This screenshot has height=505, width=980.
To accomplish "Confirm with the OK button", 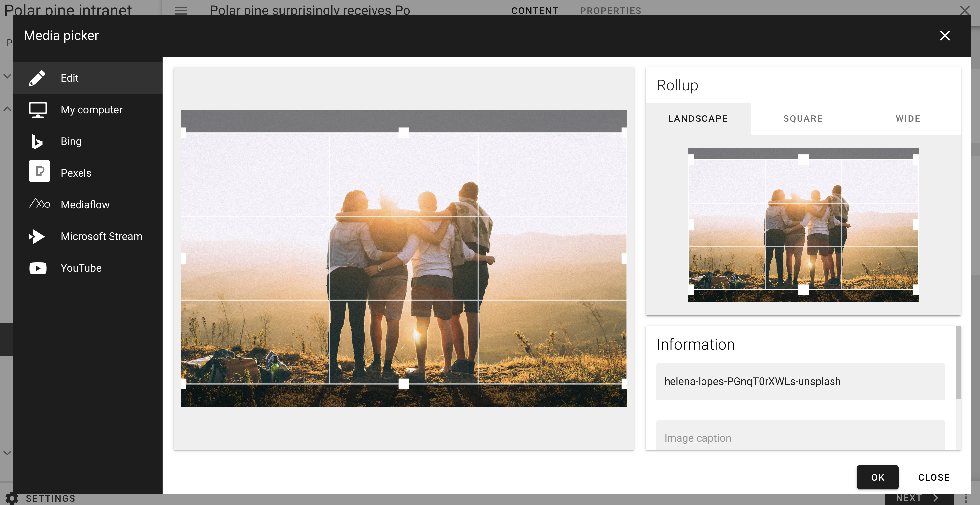I will click(x=878, y=477).
